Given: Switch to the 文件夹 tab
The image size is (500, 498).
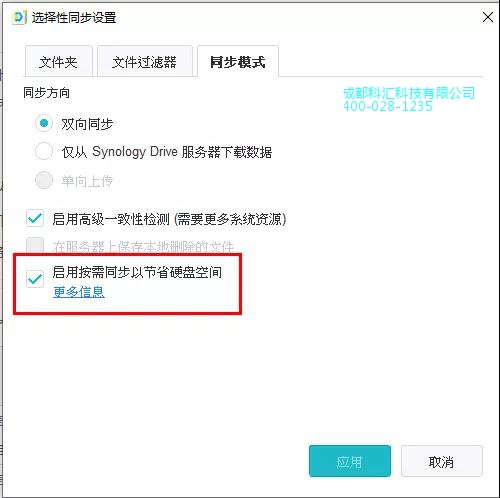Looking at the screenshot, I should pos(58,62).
